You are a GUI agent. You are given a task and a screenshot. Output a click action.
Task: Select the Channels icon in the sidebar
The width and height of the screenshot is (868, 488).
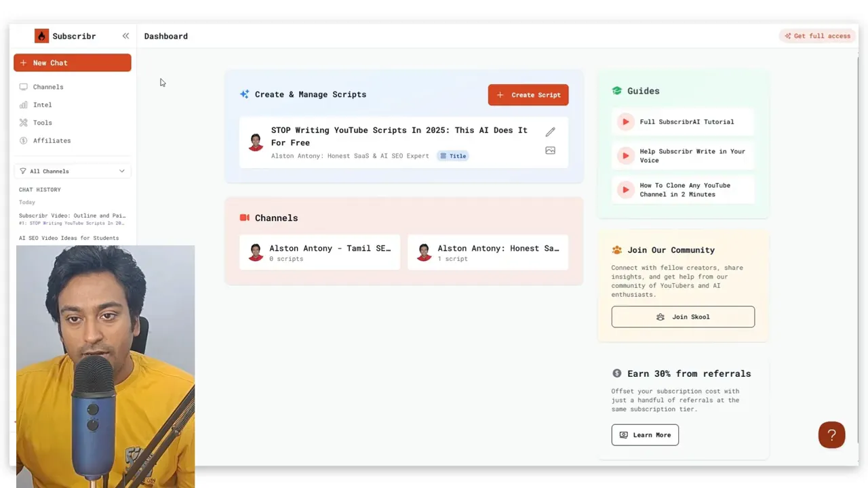22,87
